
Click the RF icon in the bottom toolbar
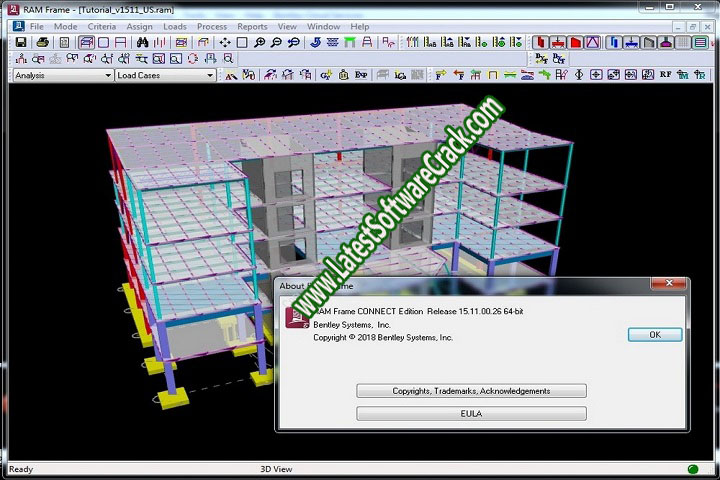(665, 74)
